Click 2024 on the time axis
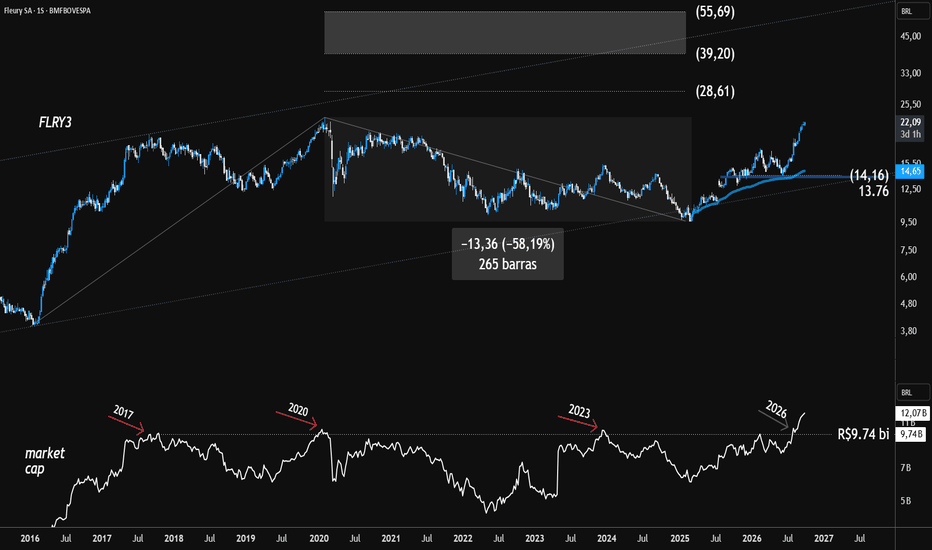932x550 pixels. (607, 539)
